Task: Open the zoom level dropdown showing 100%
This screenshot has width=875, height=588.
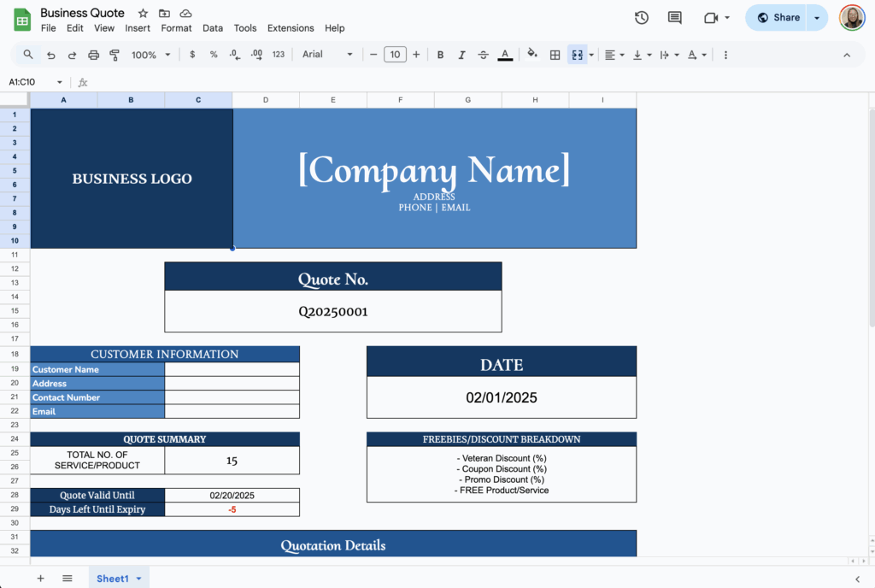Action: coord(150,54)
